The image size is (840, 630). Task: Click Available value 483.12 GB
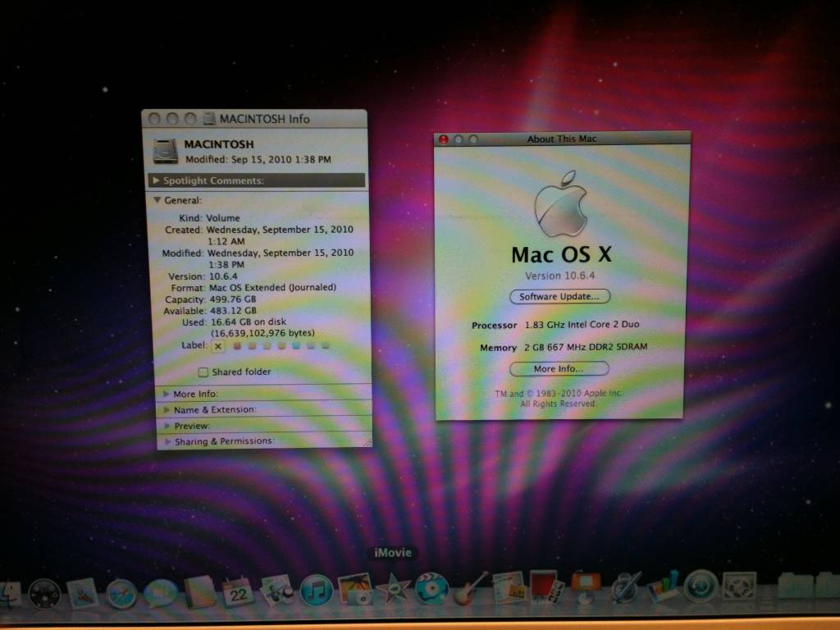pyautogui.click(x=232, y=310)
